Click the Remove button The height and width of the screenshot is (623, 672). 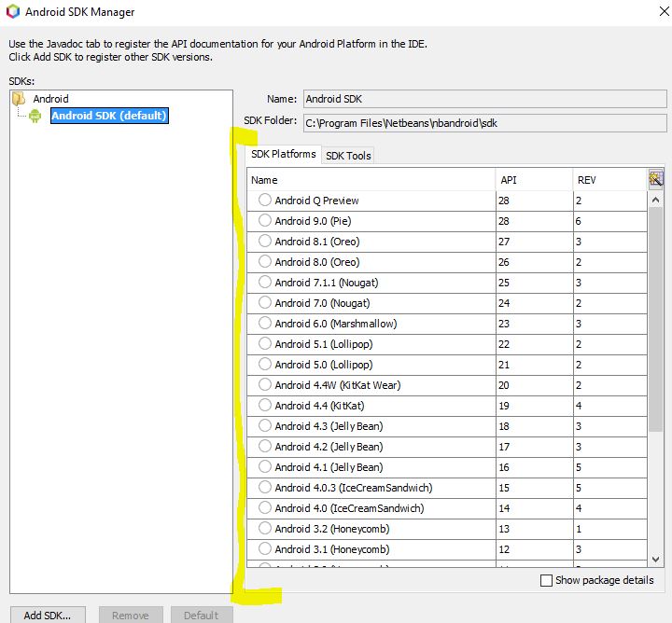(131, 615)
